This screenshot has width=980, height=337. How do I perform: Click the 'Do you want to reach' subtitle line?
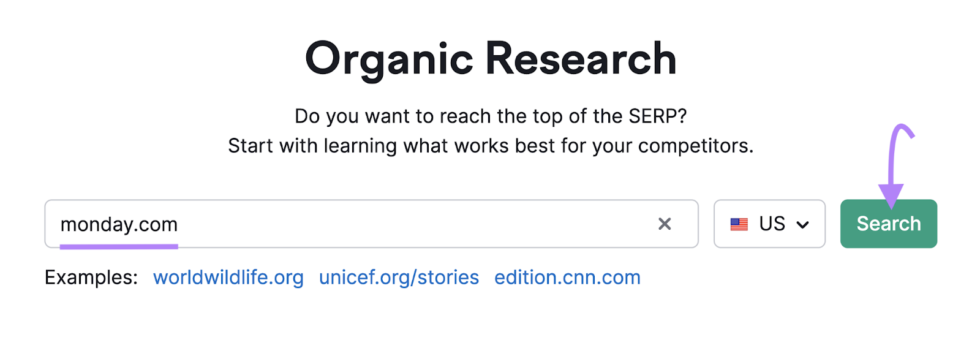pyautogui.click(x=491, y=116)
